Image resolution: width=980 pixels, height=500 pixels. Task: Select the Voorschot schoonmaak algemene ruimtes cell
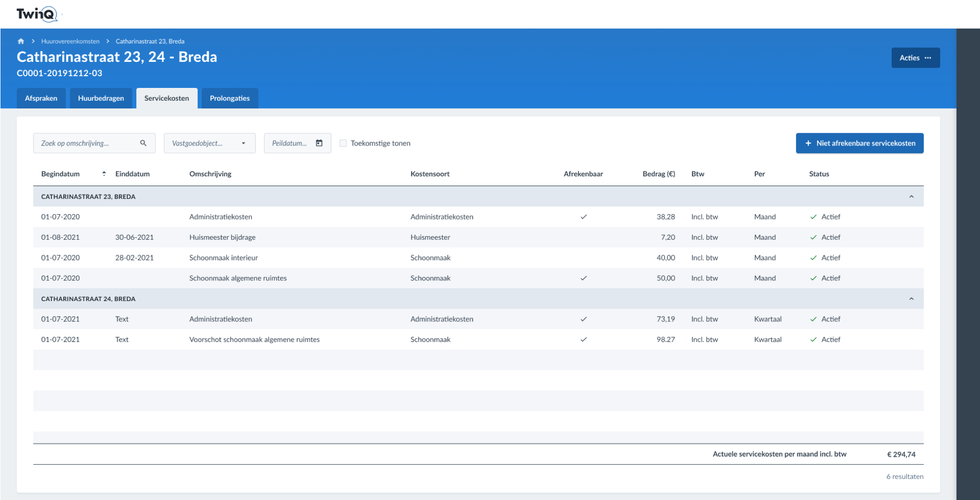point(254,339)
